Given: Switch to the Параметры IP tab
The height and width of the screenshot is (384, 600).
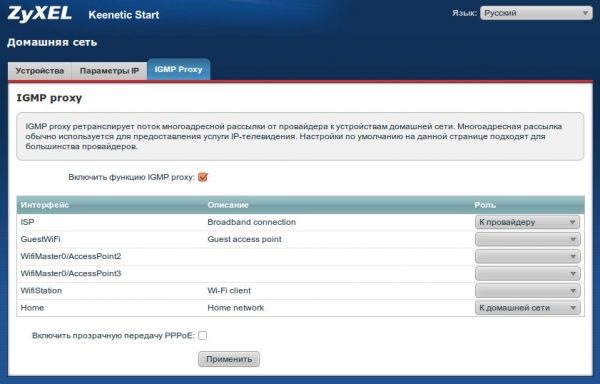Looking at the screenshot, I should [109, 71].
